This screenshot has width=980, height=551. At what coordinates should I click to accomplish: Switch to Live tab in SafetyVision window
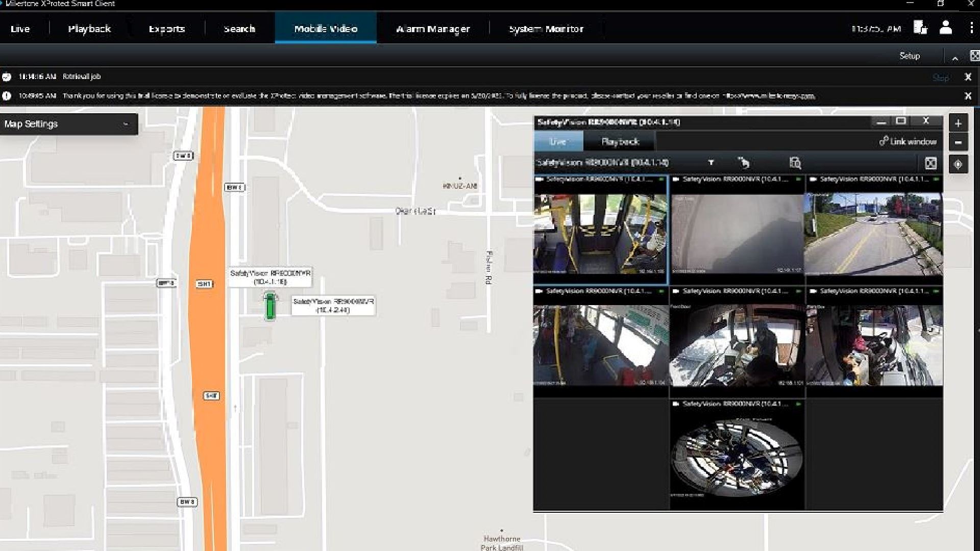pos(558,141)
